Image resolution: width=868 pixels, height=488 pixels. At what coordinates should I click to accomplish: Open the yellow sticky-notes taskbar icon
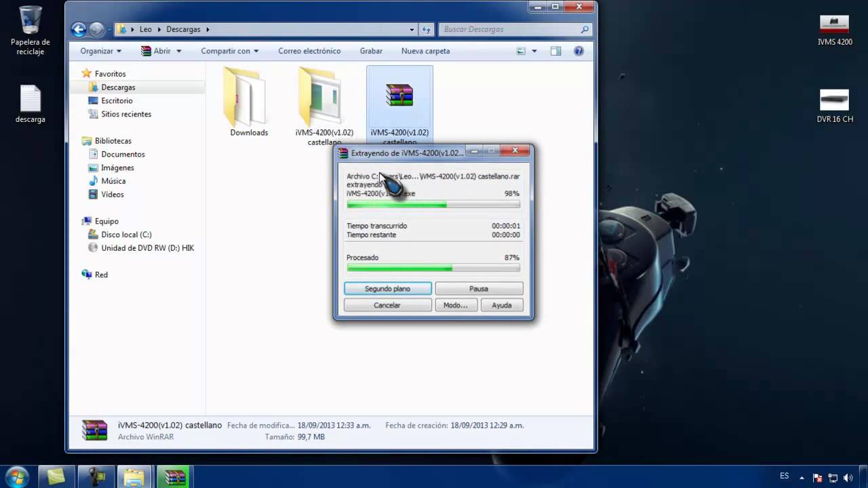(56, 477)
